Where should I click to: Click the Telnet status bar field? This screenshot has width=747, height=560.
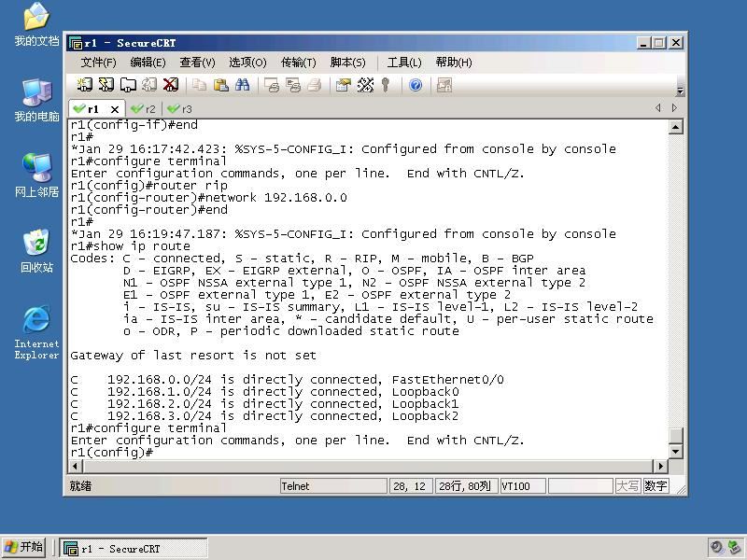tap(333, 486)
